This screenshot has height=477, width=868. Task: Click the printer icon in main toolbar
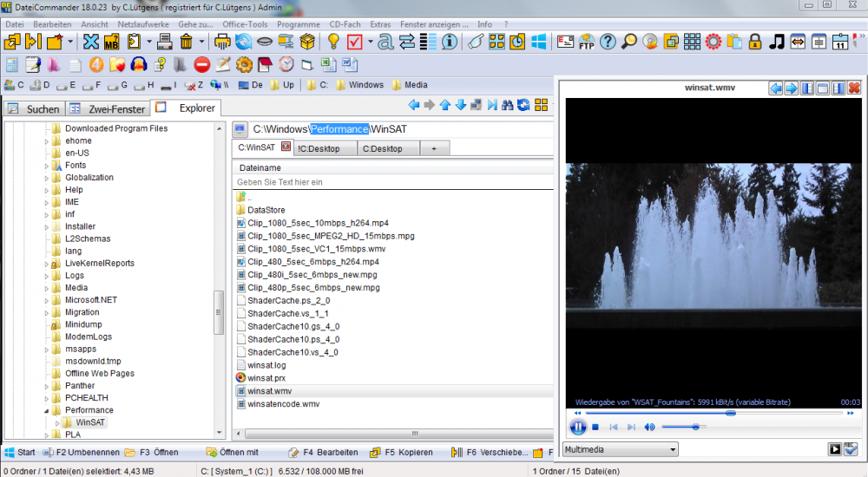pos(222,42)
